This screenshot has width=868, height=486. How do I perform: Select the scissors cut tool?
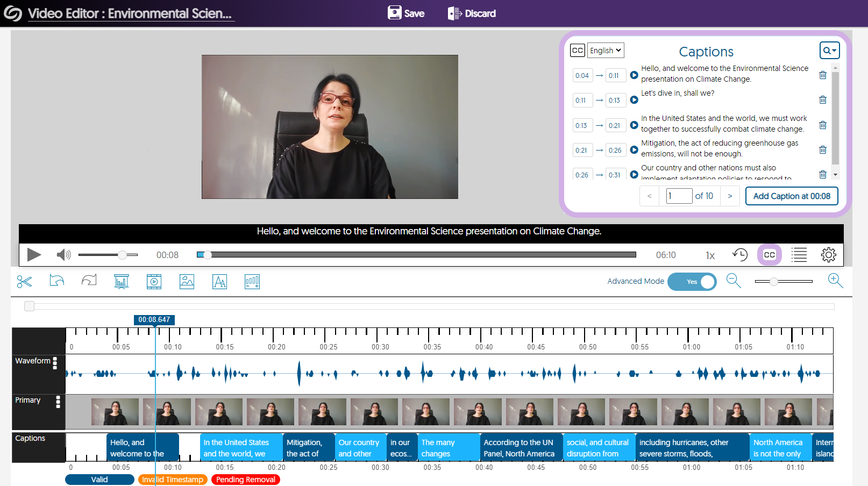24,281
